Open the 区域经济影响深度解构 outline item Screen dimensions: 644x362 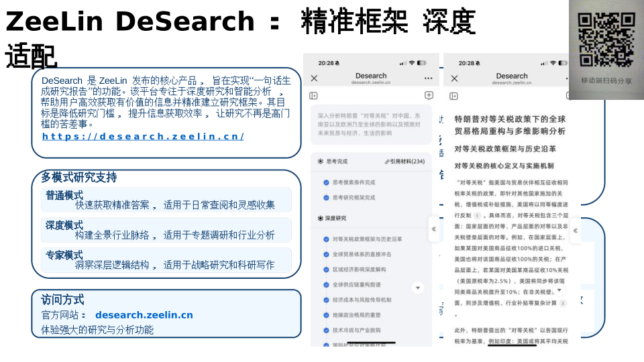359,269
